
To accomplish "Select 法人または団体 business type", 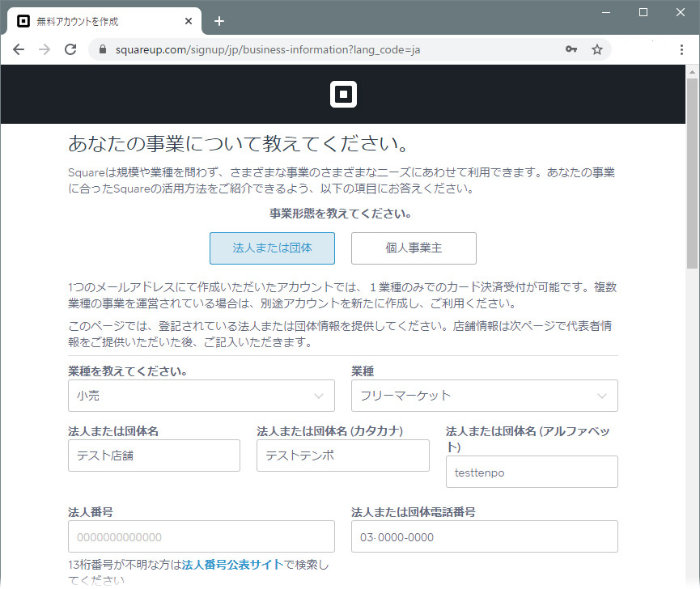I will coord(272,248).
